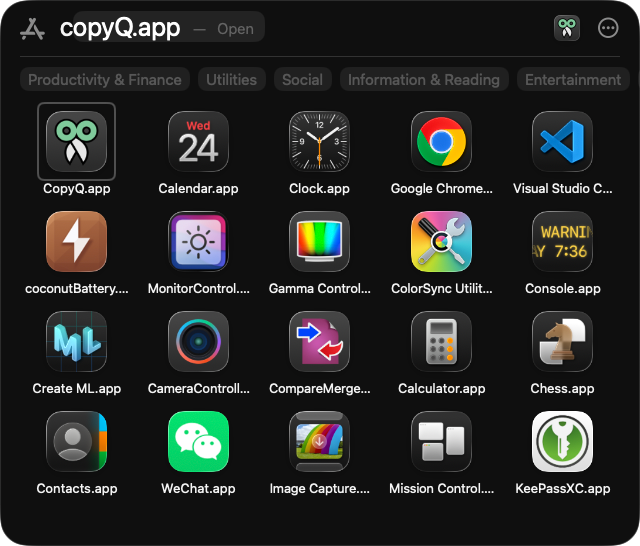This screenshot has width=640, height=546.
Task: Open MonitorControl app
Action: [198, 242]
